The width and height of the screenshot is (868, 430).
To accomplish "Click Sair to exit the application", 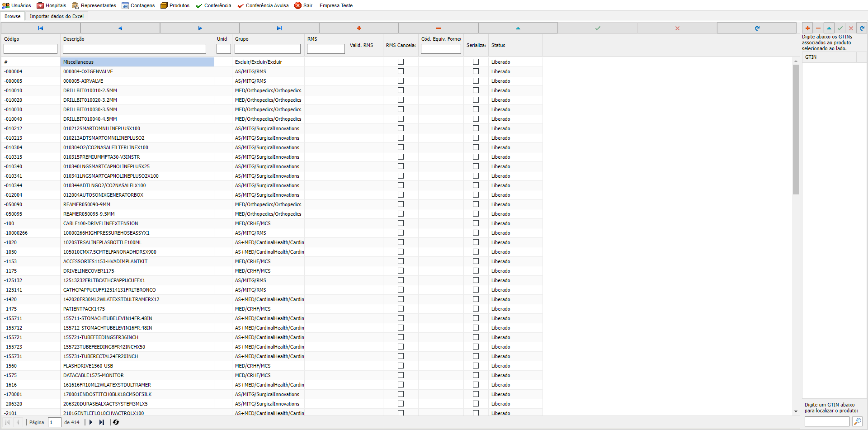I will pos(303,5).
